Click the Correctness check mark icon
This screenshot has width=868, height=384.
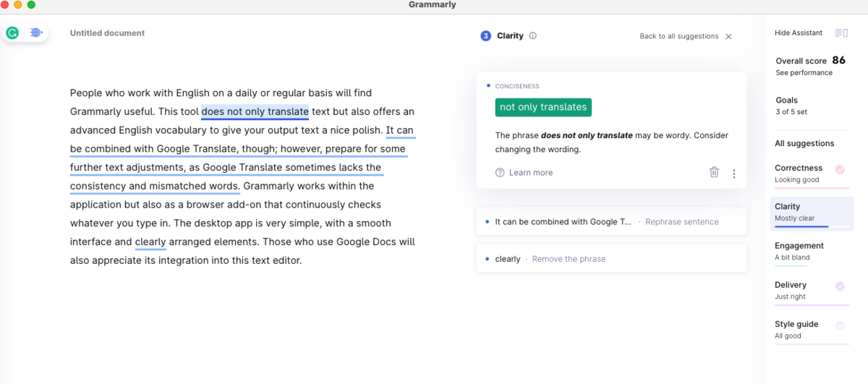pos(840,169)
